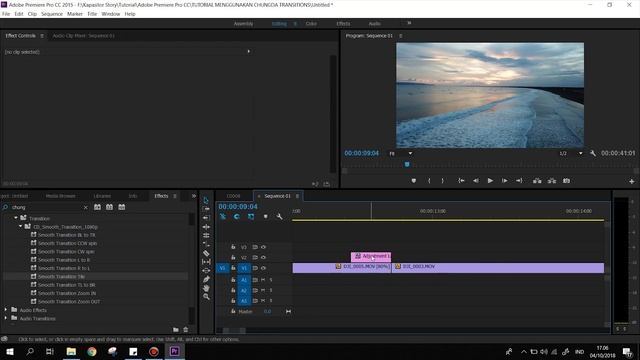Open the Fit zoom level dropdown
This screenshot has height=360, width=640.
(x=400, y=153)
